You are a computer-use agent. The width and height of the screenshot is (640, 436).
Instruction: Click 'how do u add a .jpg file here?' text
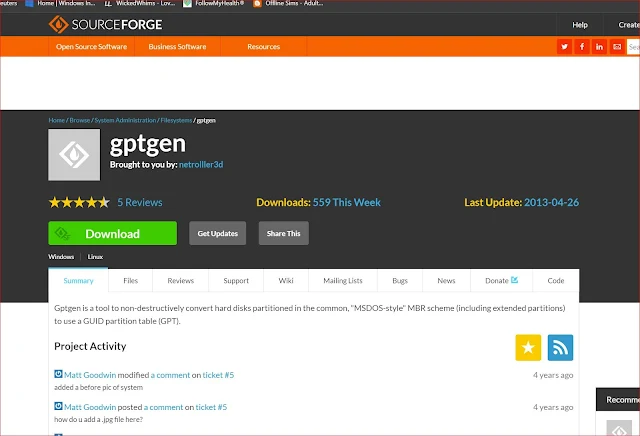point(98,419)
